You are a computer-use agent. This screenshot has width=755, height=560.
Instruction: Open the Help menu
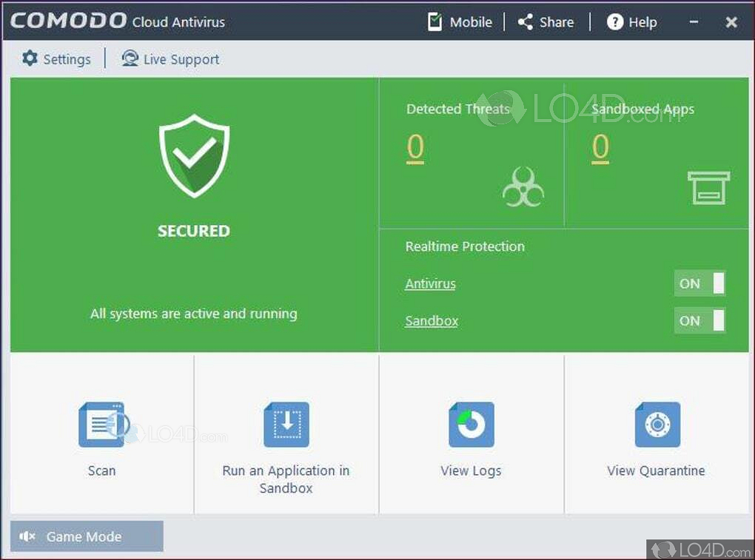point(632,22)
